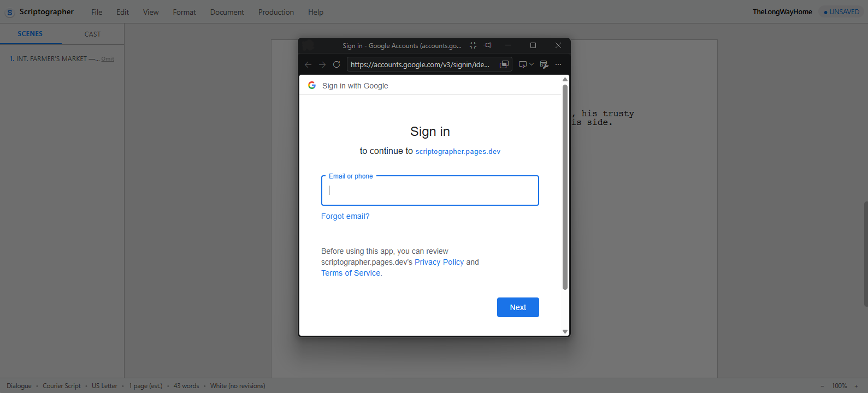This screenshot has width=868, height=393.
Task: Open the Terms of Service link
Action: (351, 273)
